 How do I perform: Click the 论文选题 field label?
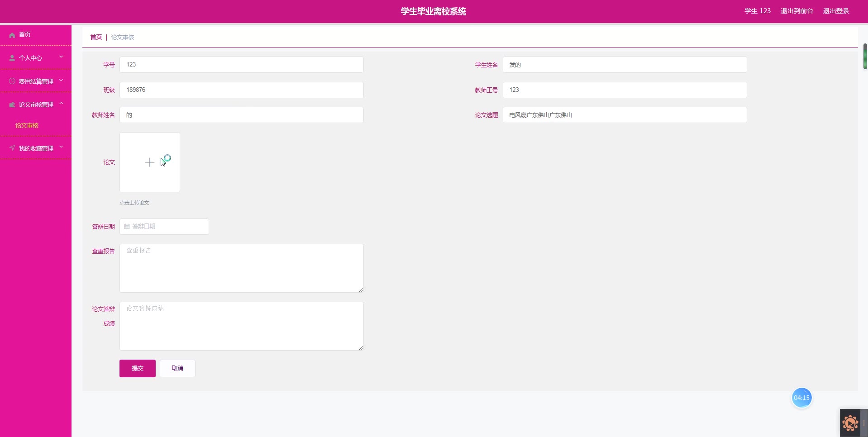pyautogui.click(x=486, y=115)
